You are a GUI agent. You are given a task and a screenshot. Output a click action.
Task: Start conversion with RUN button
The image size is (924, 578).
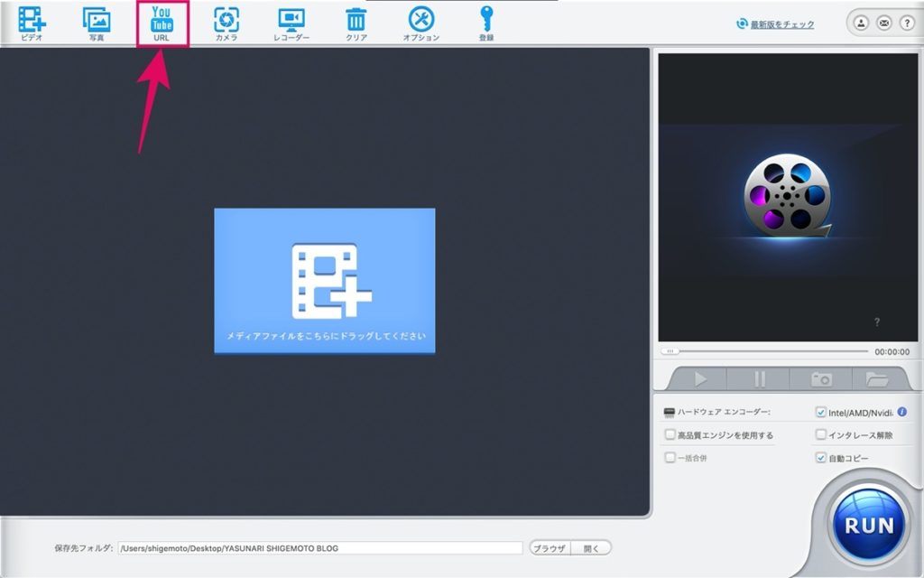point(869,525)
